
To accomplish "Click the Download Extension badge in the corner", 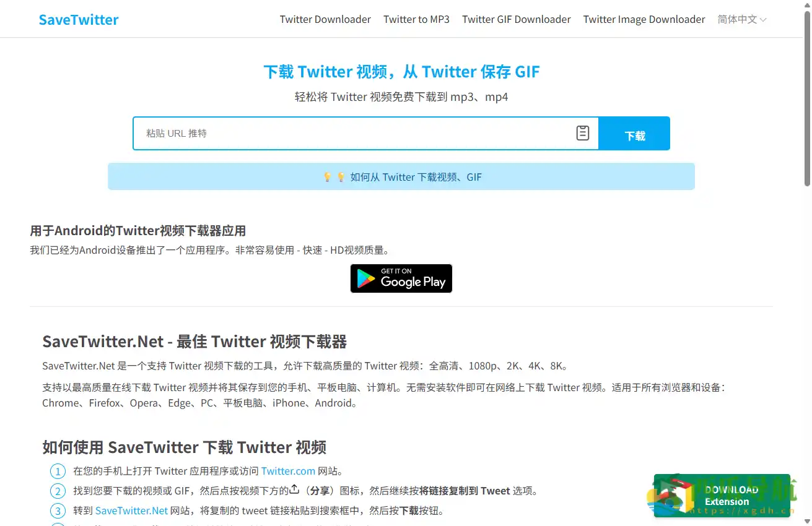I will [722, 495].
